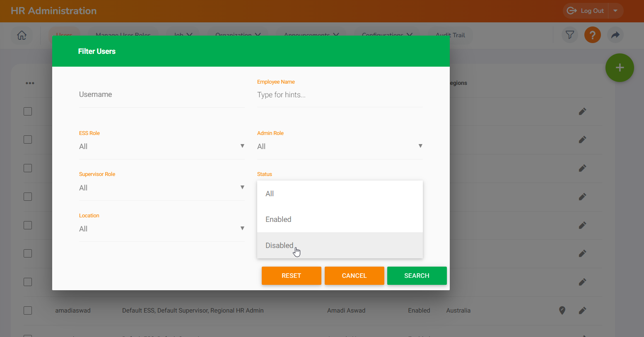Click the Username input field
This screenshot has height=337, width=644.
[162, 95]
